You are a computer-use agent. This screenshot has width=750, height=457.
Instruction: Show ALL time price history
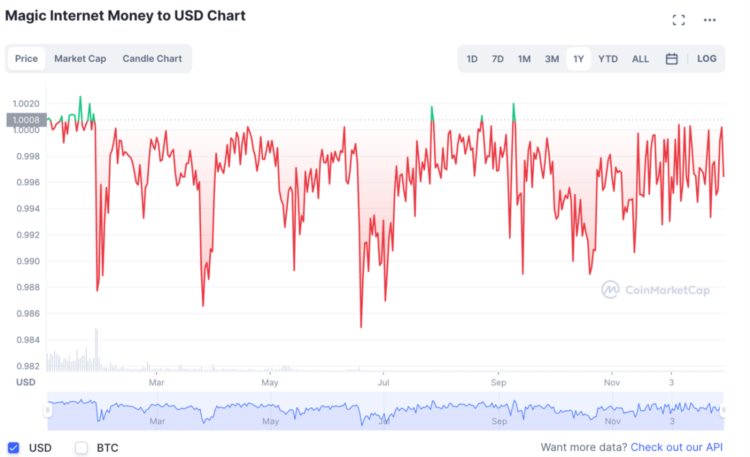point(640,59)
